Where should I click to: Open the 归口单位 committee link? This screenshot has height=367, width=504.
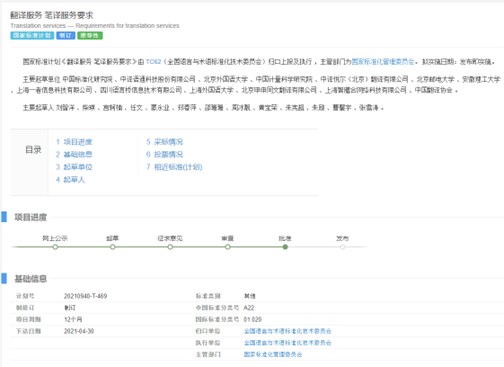pos(287,331)
